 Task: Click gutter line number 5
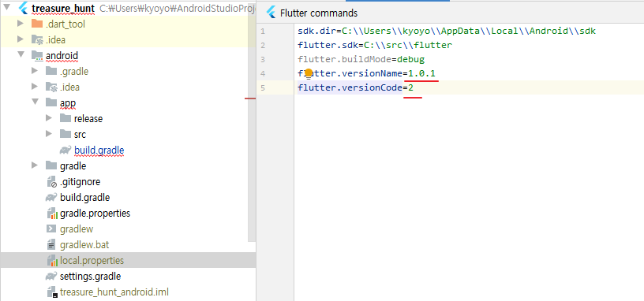(263, 87)
